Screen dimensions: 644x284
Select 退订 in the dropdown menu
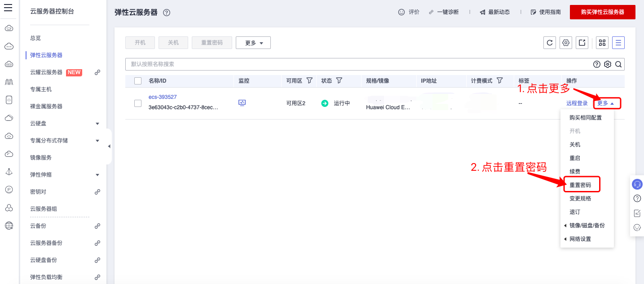[x=575, y=212]
